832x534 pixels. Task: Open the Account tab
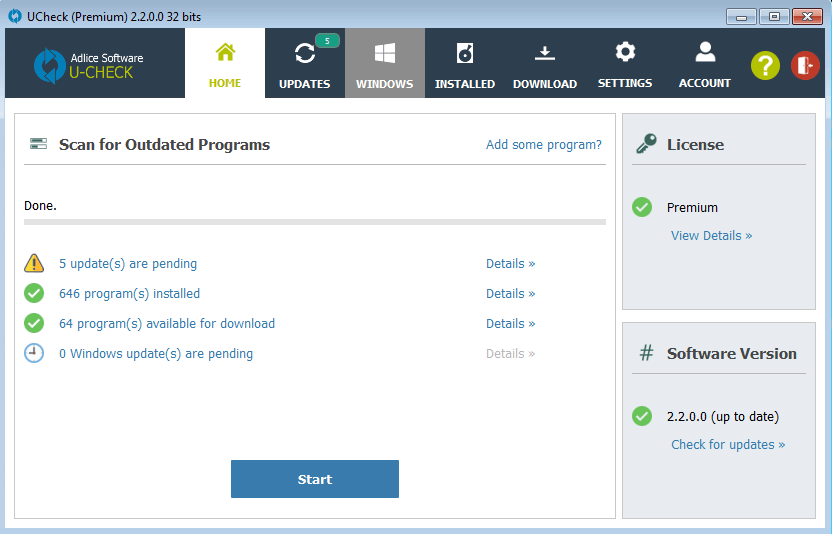pyautogui.click(x=705, y=64)
